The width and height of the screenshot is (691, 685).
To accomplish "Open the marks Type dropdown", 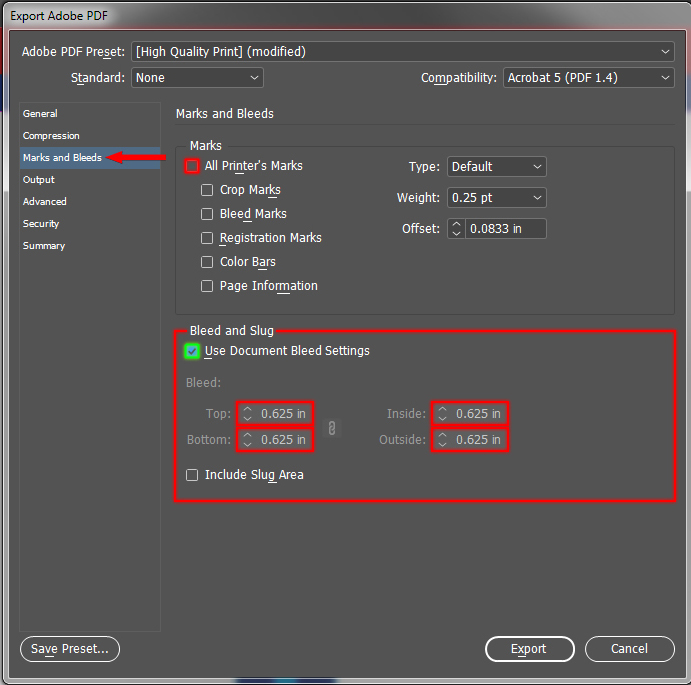I will [497, 167].
